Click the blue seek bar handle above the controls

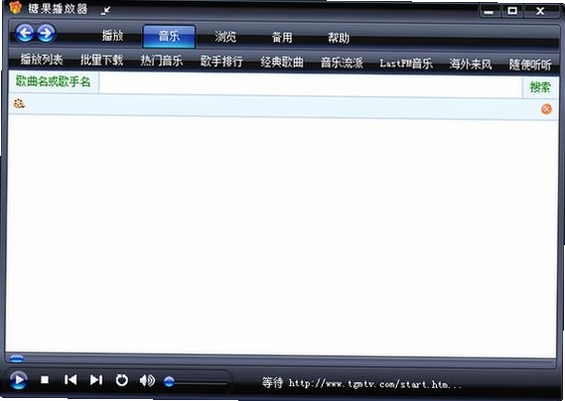[17, 358]
